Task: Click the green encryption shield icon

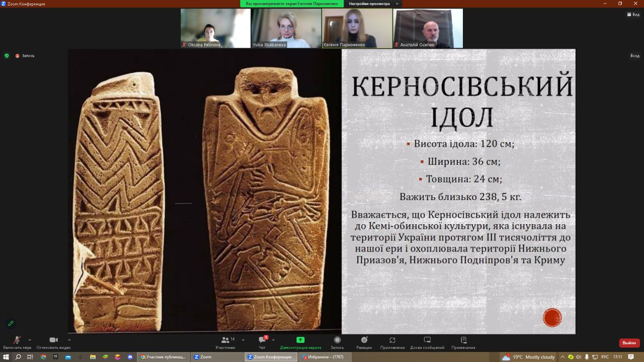Action: tap(7, 56)
